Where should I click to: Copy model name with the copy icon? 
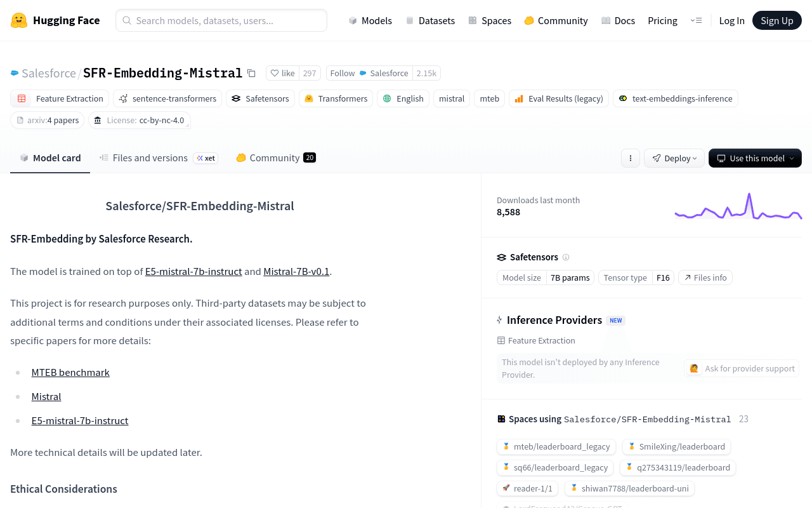pyautogui.click(x=251, y=73)
